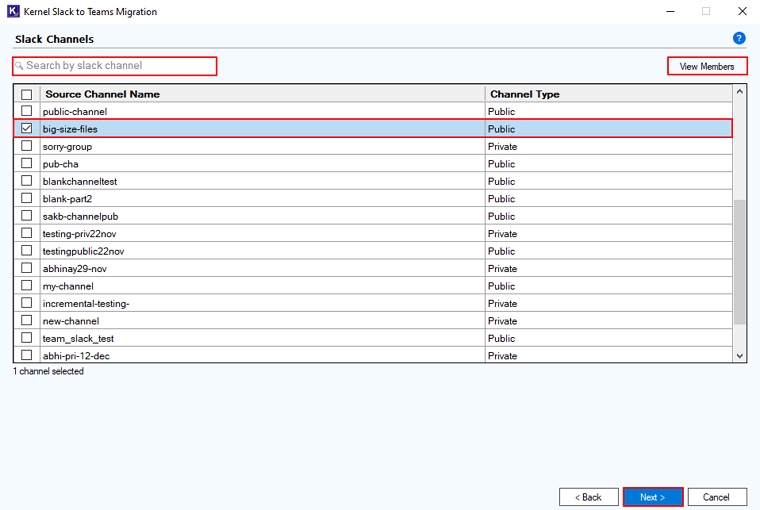Select the blankchanneltest channel name
760x510 pixels.
click(79, 181)
